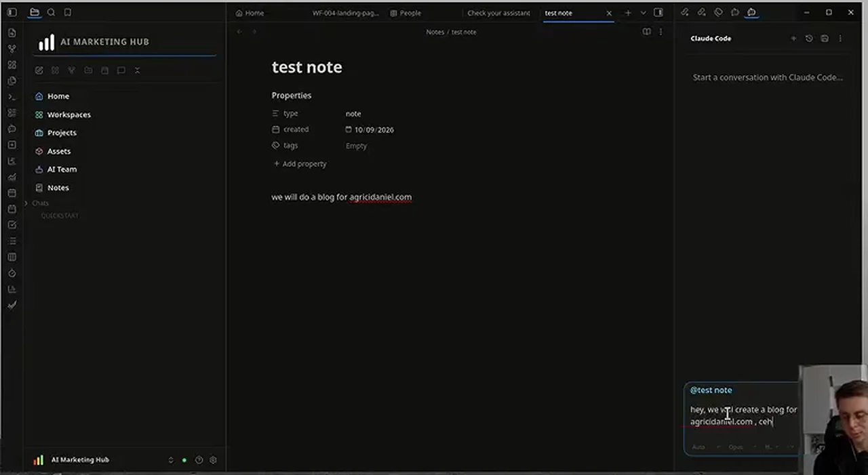Toggle reading view book icon
This screenshot has width=868, height=475.
pyautogui.click(x=646, y=32)
